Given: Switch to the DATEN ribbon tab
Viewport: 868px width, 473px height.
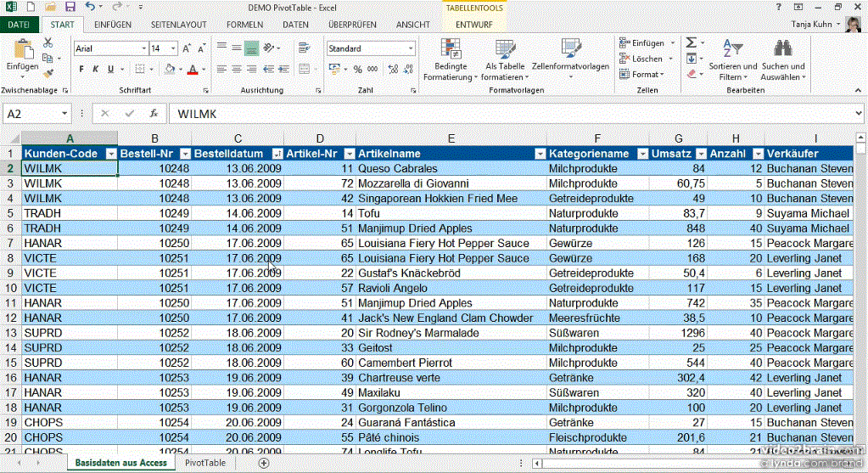Looking at the screenshot, I should tap(295, 25).
